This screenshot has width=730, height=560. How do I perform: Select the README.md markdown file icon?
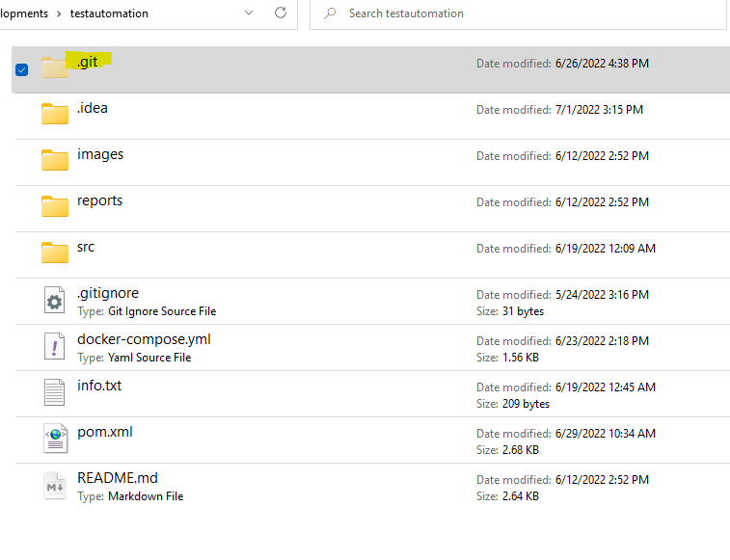coord(55,486)
